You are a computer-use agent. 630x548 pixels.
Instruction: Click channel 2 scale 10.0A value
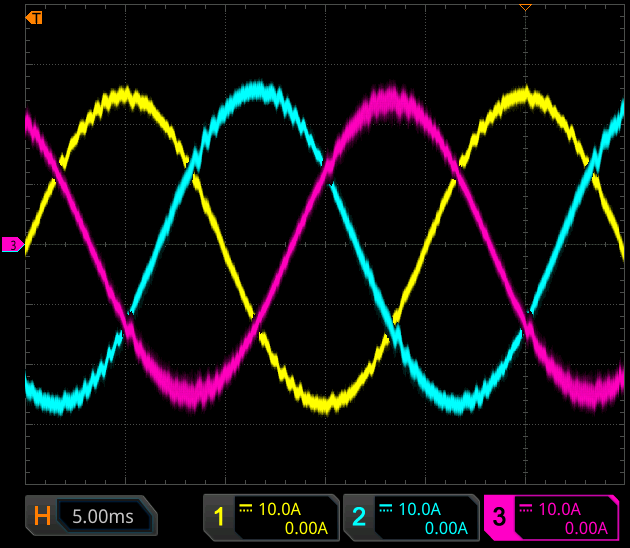(x=419, y=509)
